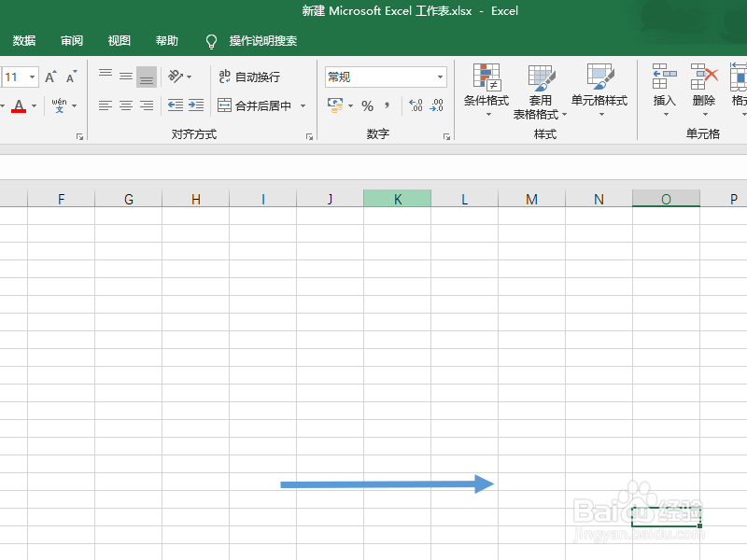This screenshot has height=560, width=747.
Task: Apply red font color A
Action: pyautogui.click(x=19, y=105)
